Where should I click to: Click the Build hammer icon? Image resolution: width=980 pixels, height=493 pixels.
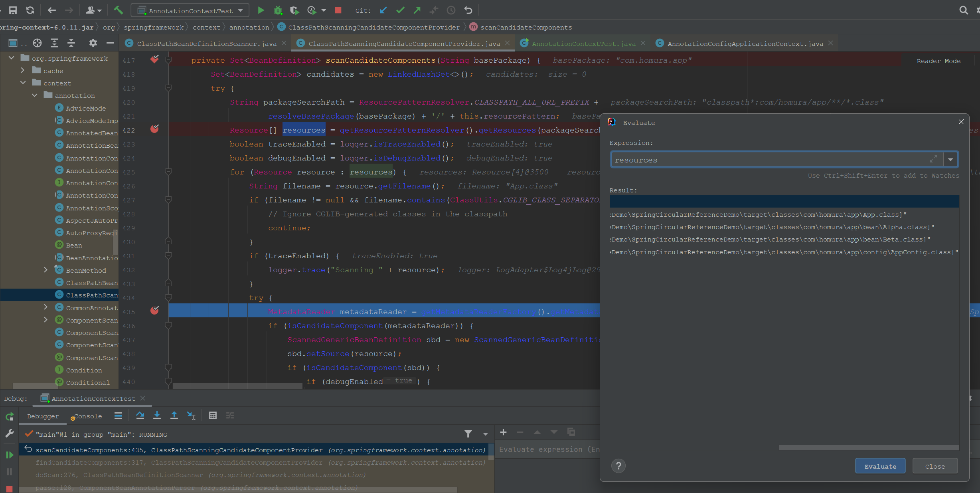coord(118,10)
